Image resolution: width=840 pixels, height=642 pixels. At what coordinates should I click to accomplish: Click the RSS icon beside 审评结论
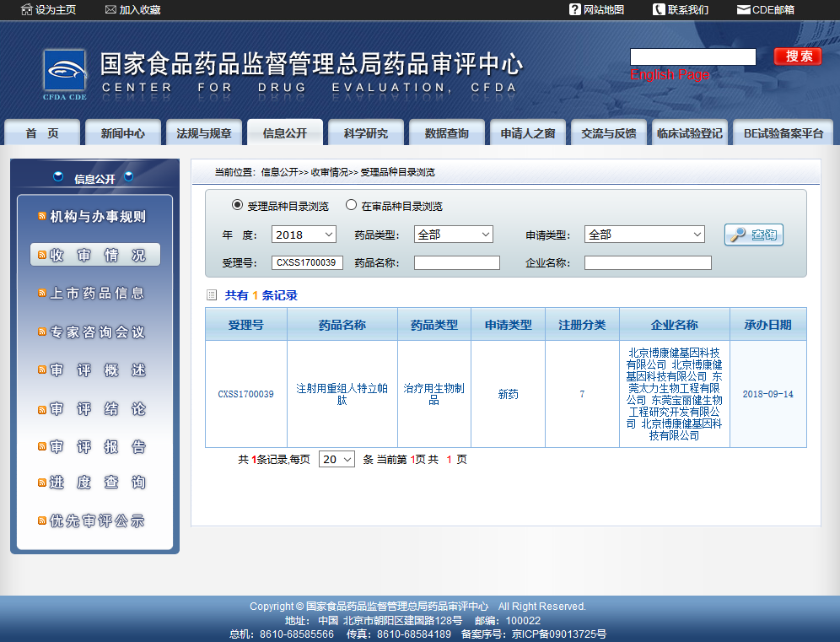[x=42, y=409]
